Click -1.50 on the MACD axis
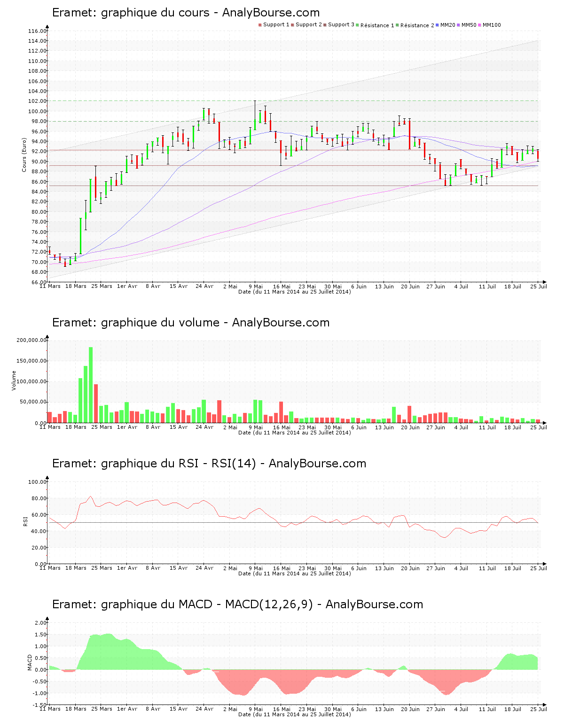 click(x=40, y=705)
